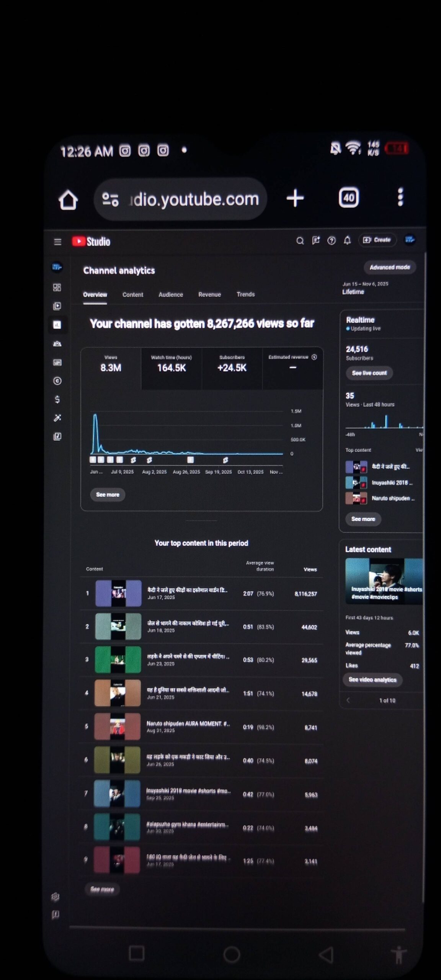
Task: Click the Create button in header
Action: point(377,240)
